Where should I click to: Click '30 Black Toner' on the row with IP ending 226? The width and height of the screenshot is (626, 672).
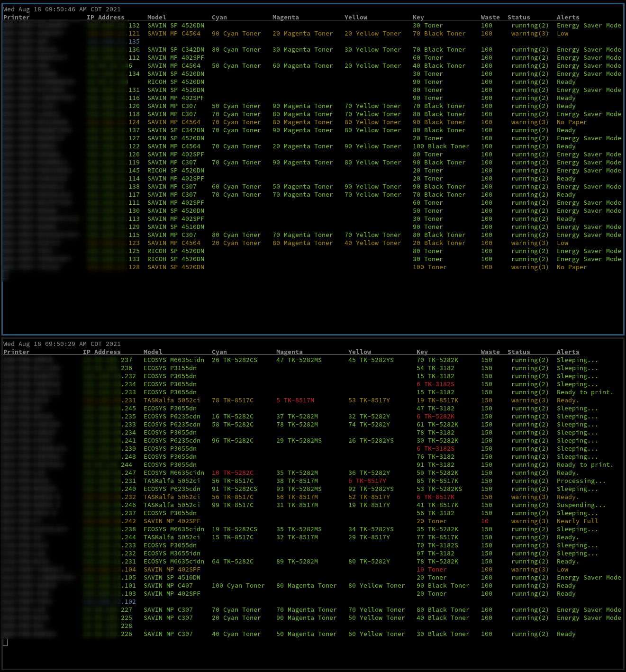(443, 634)
